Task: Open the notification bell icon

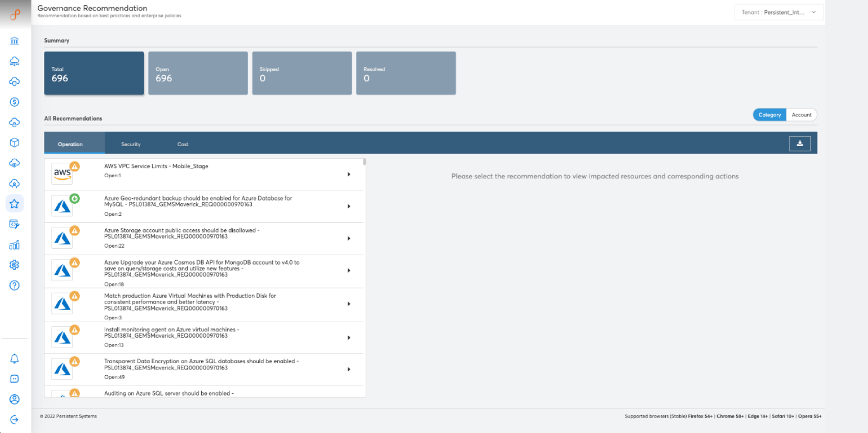Action: pyautogui.click(x=14, y=359)
